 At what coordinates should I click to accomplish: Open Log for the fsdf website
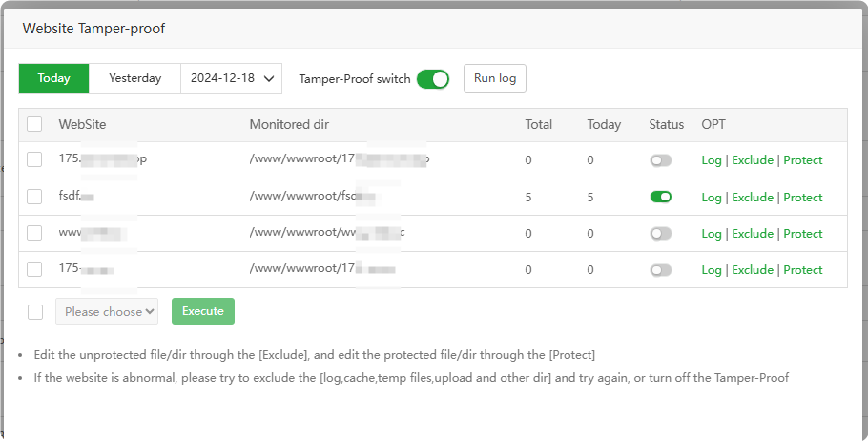coord(711,198)
